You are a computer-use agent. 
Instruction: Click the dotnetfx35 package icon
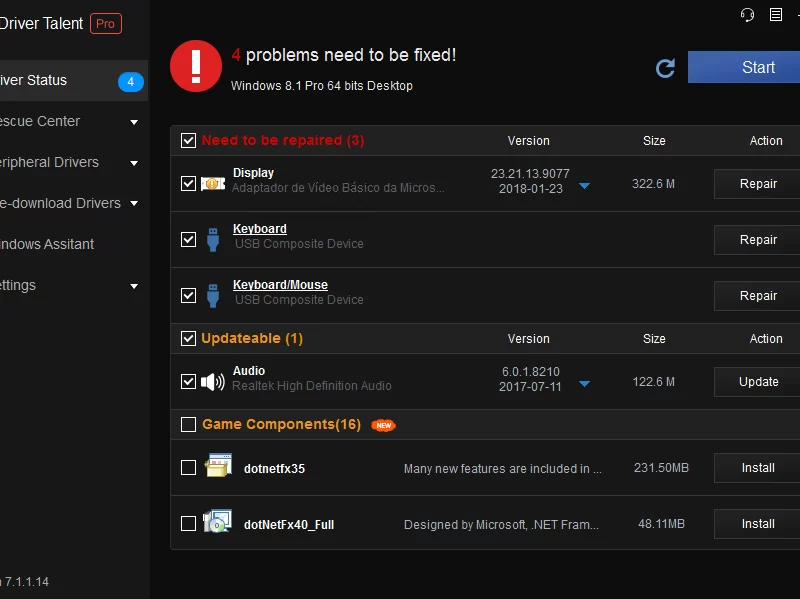coord(218,465)
